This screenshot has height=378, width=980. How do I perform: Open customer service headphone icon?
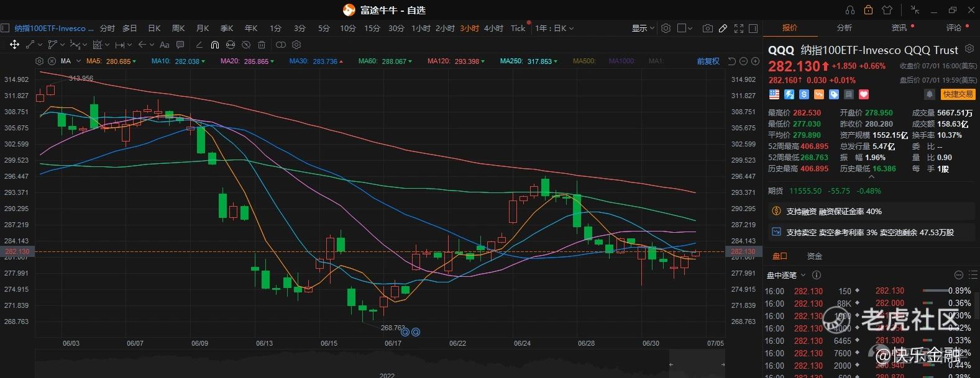850,10
